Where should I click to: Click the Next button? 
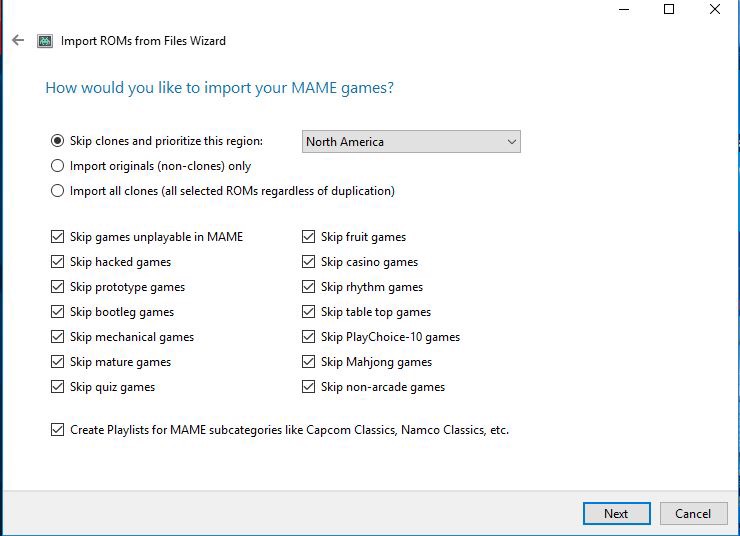[616, 513]
